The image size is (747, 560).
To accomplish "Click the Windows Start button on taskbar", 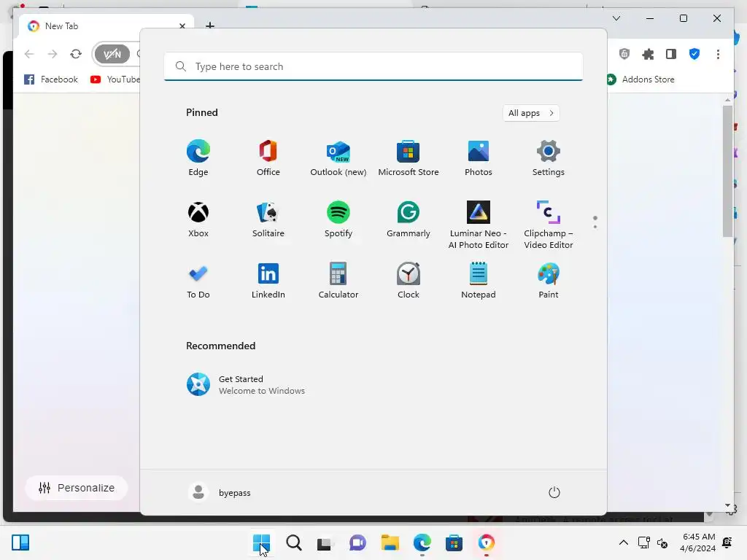I will point(262,542).
